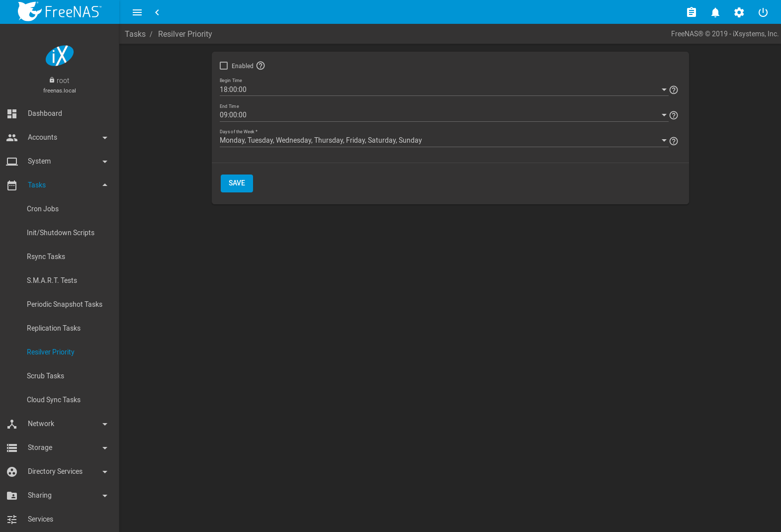This screenshot has width=781, height=532.
Task: Show help tooltip for Begin Time
Action: pyautogui.click(x=674, y=90)
